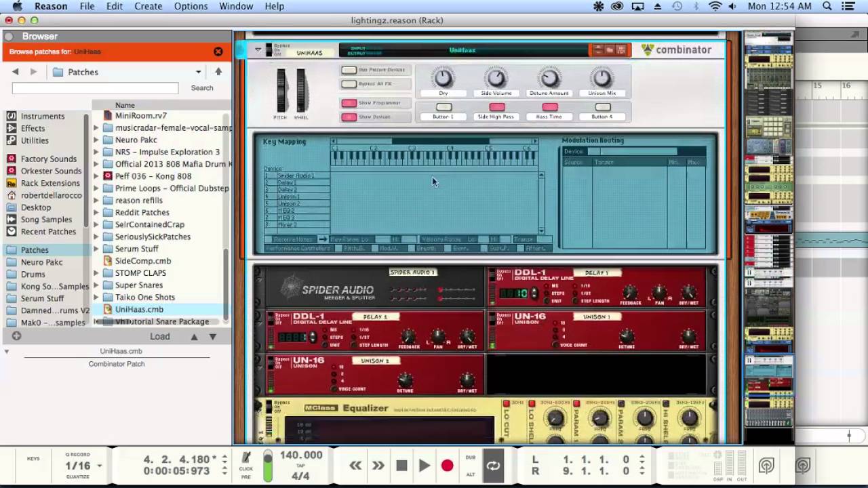
Task: Select Song Samples in the browser sidebar
Action: point(46,220)
